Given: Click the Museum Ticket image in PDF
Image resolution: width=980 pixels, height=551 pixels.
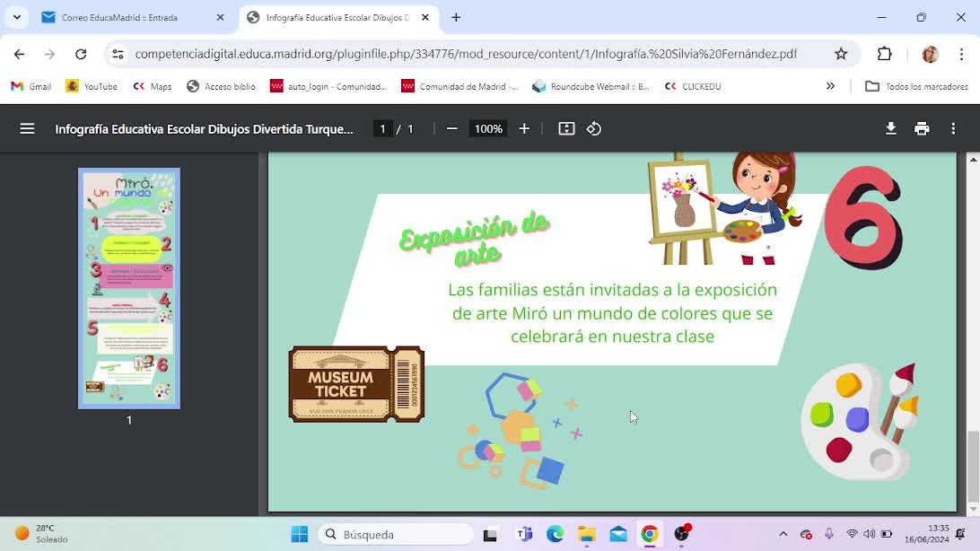Looking at the screenshot, I should click(356, 384).
